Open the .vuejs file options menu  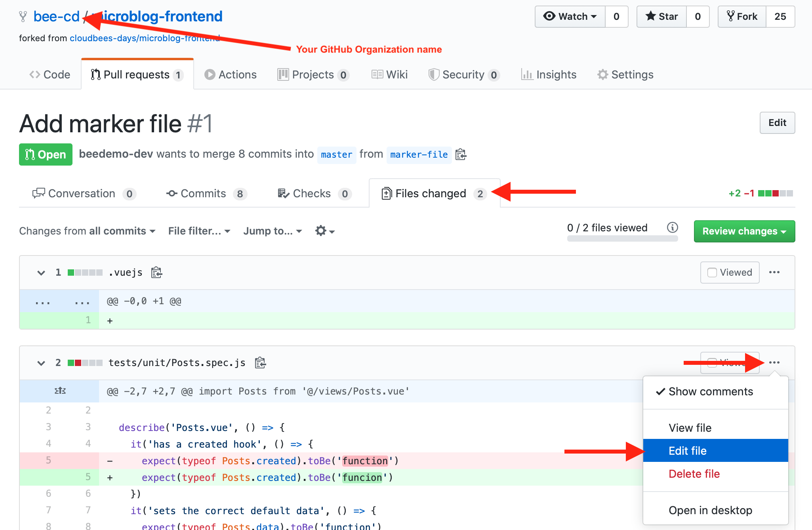(x=774, y=273)
